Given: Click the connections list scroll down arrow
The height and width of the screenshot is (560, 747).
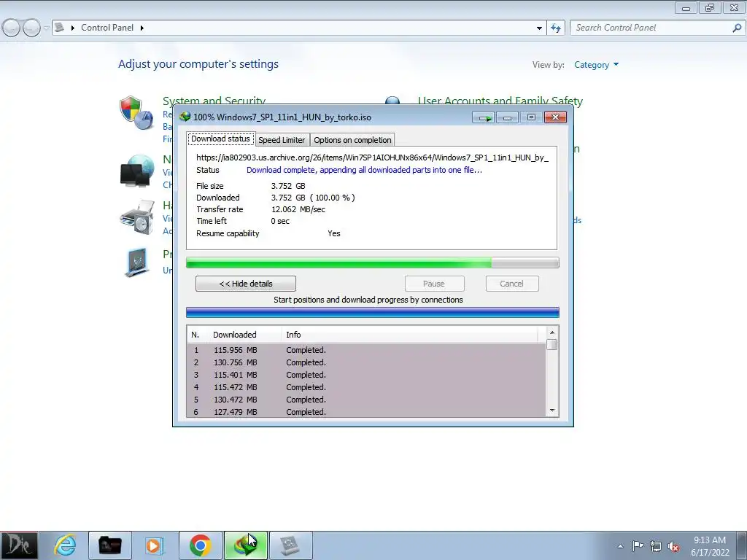Looking at the screenshot, I should pos(552,411).
